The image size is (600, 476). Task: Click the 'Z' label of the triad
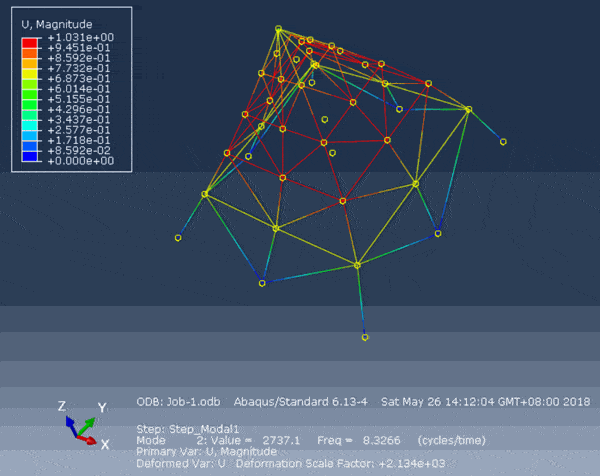62,406
